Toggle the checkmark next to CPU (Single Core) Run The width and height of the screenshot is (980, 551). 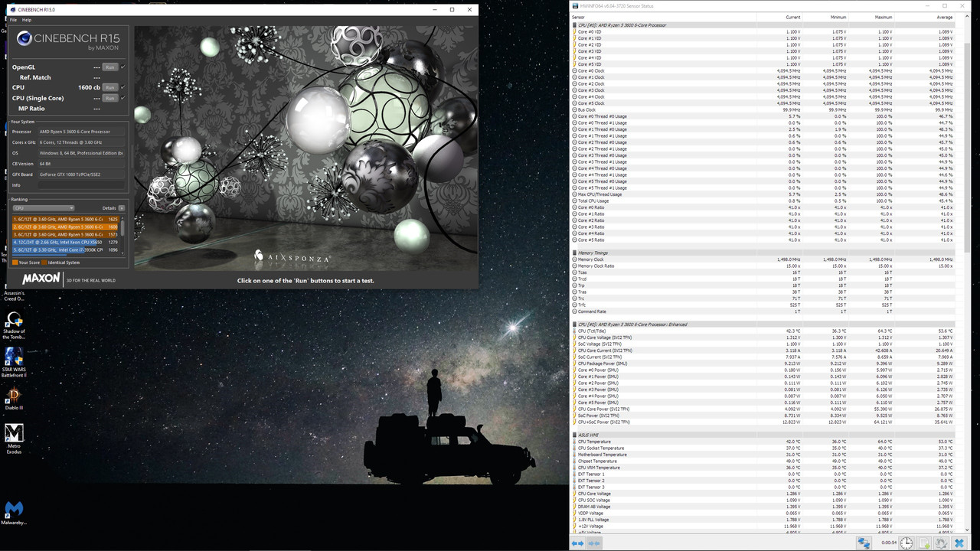point(122,98)
